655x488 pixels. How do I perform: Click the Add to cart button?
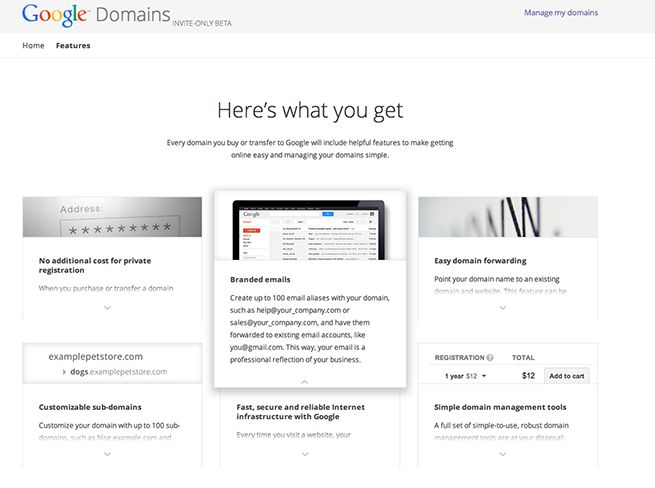pos(566,376)
